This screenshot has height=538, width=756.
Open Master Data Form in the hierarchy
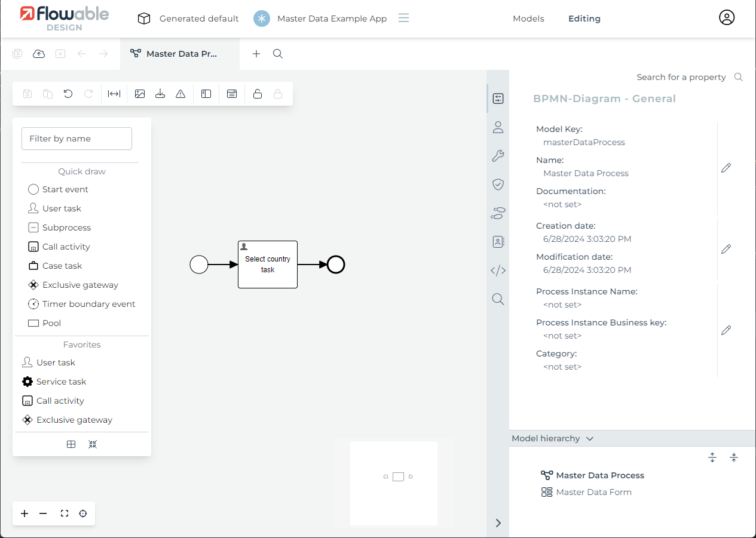593,491
